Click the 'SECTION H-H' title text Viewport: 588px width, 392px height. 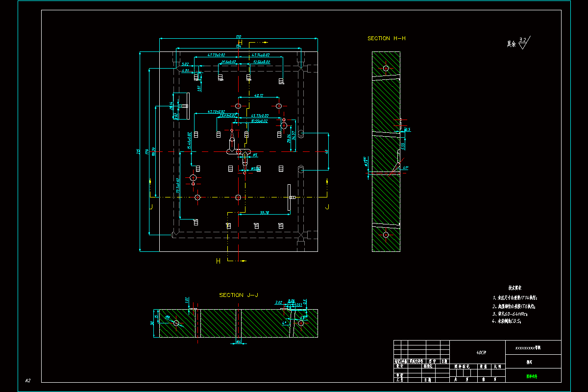(387, 38)
